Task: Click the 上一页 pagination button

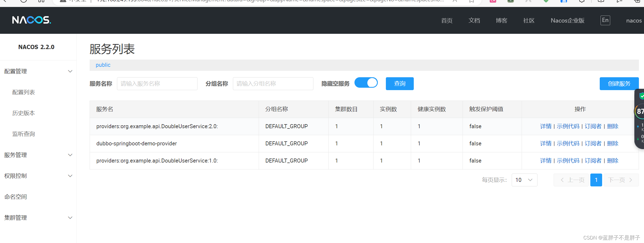Action: [571, 180]
